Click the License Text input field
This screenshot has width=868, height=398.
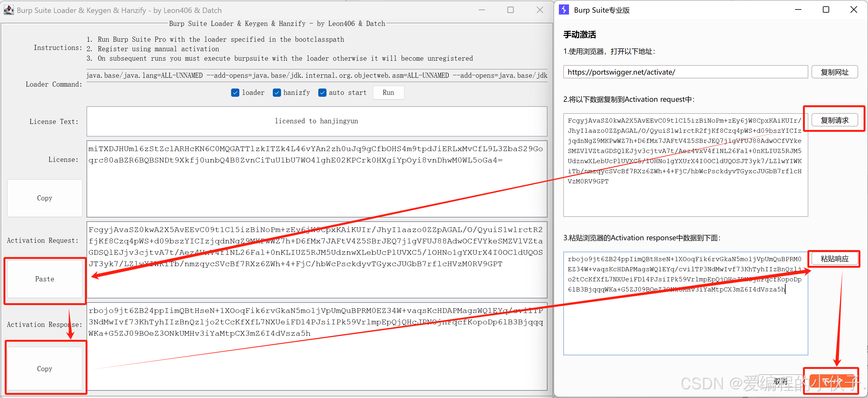pyautogui.click(x=316, y=121)
